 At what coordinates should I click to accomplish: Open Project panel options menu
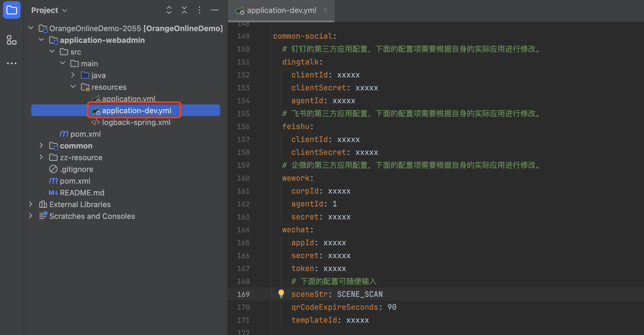tap(200, 10)
